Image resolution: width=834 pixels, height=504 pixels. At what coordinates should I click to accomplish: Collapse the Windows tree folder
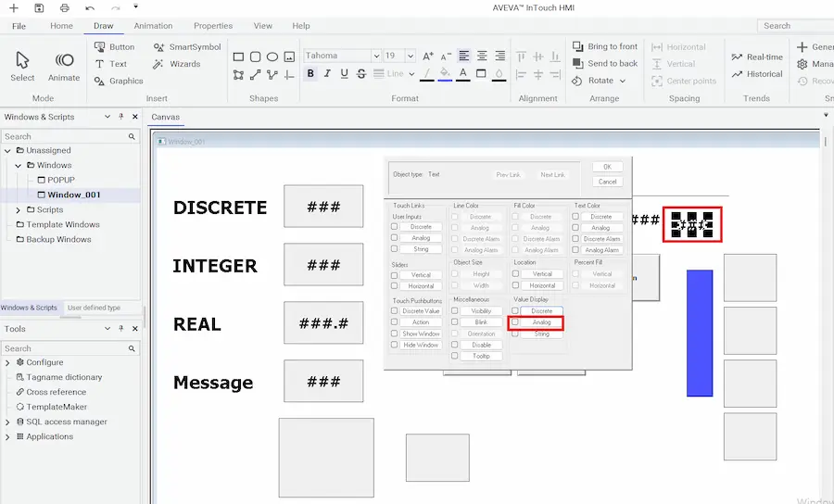point(19,165)
